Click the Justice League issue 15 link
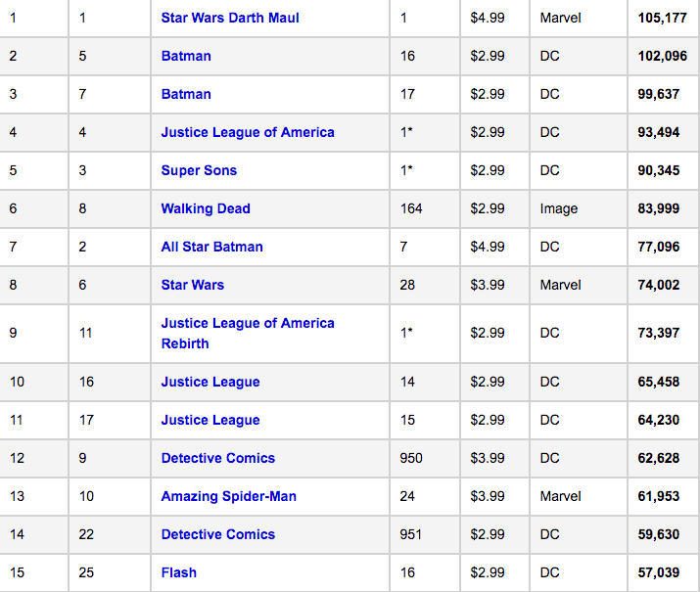The width and height of the screenshot is (700, 592). [x=210, y=420]
